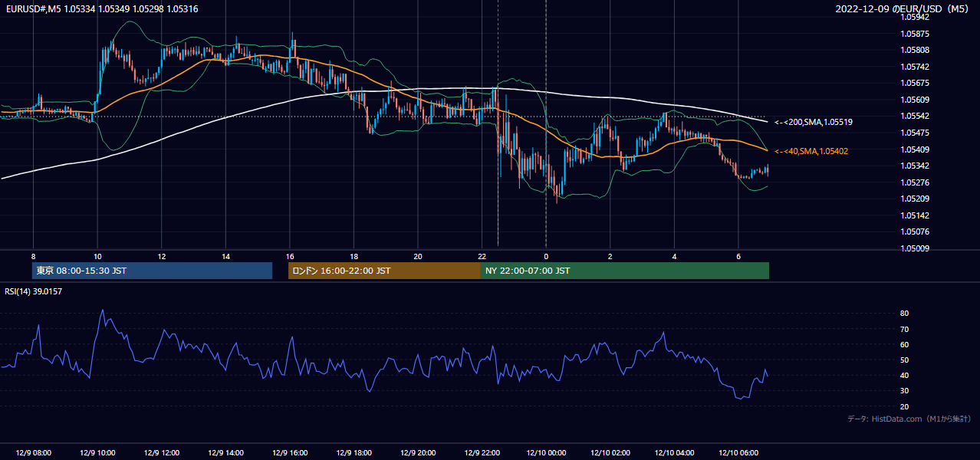Click the 1.05009 price axis label
The image size is (980, 460).
(916, 248)
